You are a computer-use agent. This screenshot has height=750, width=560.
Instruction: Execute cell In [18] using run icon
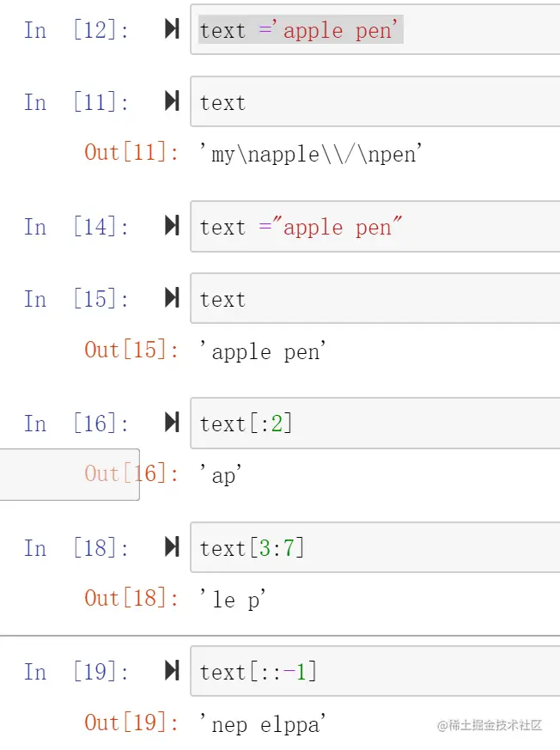(x=172, y=548)
